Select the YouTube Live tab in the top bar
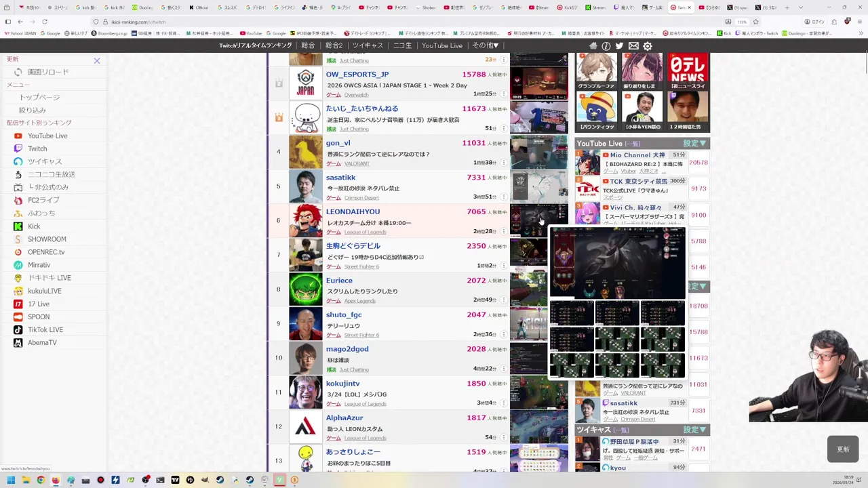 [442, 45]
